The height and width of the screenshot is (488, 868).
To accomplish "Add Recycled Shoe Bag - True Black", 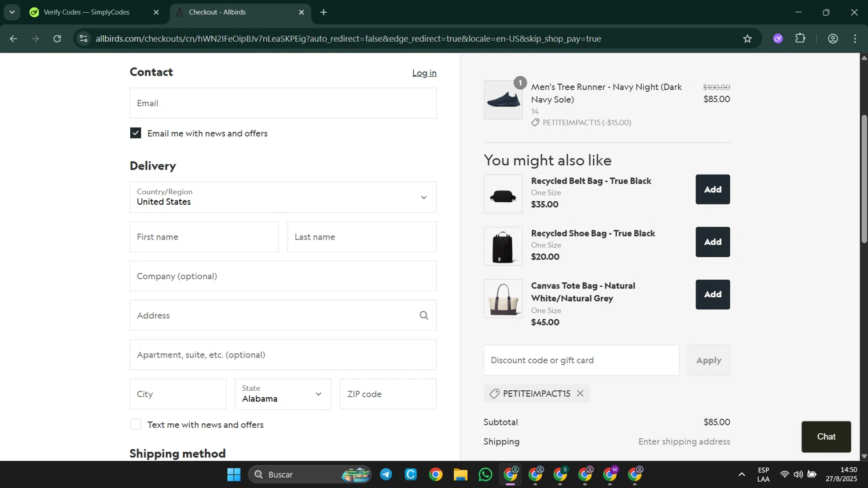I will pos(712,242).
